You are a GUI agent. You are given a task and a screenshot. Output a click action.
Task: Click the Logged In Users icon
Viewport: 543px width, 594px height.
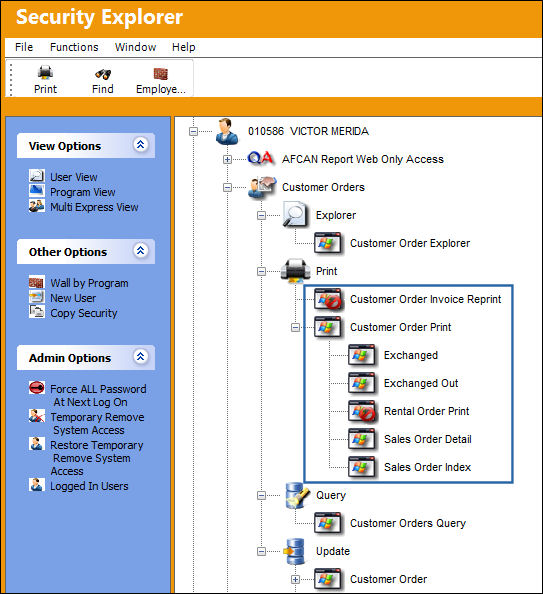click(x=37, y=485)
